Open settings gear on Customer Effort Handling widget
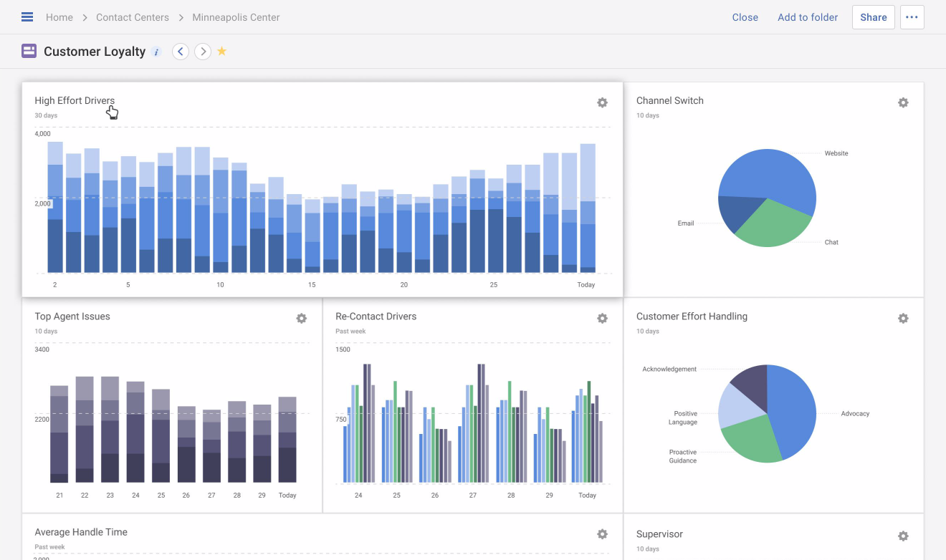 (x=904, y=318)
